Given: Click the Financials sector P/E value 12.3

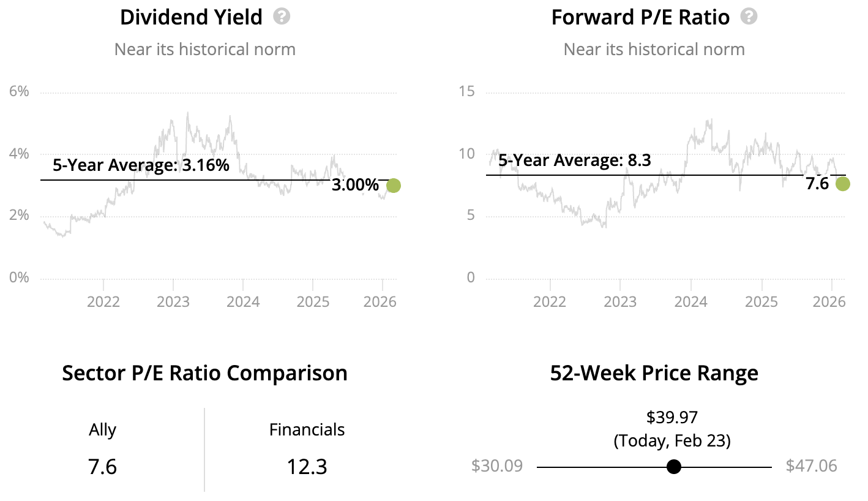Looking at the screenshot, I should (x=307, y=467).
